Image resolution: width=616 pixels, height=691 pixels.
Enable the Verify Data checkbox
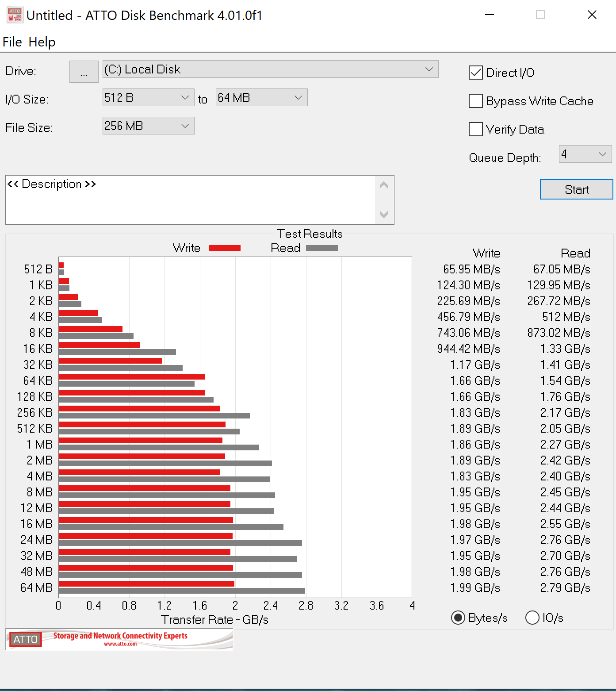click(x=476, y=129)
